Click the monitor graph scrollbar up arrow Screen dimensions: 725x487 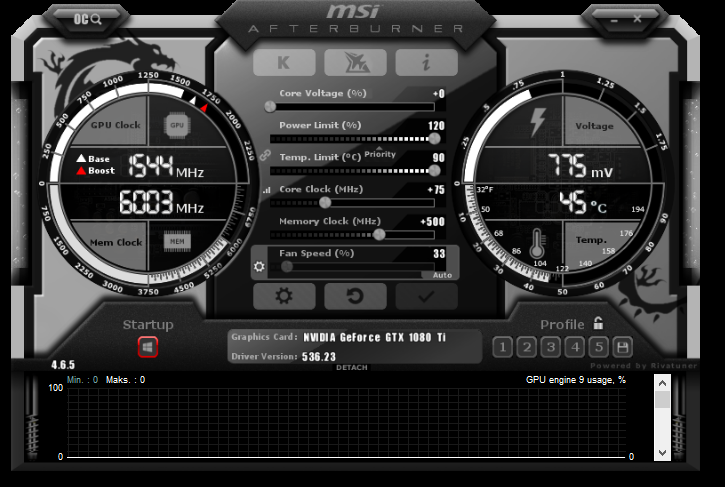[x=662, y=383]
